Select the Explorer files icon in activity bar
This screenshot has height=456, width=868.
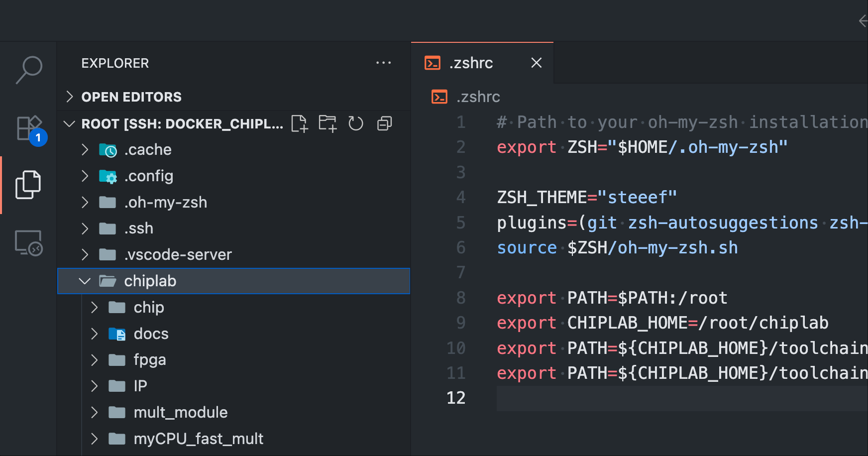[28, 185]
